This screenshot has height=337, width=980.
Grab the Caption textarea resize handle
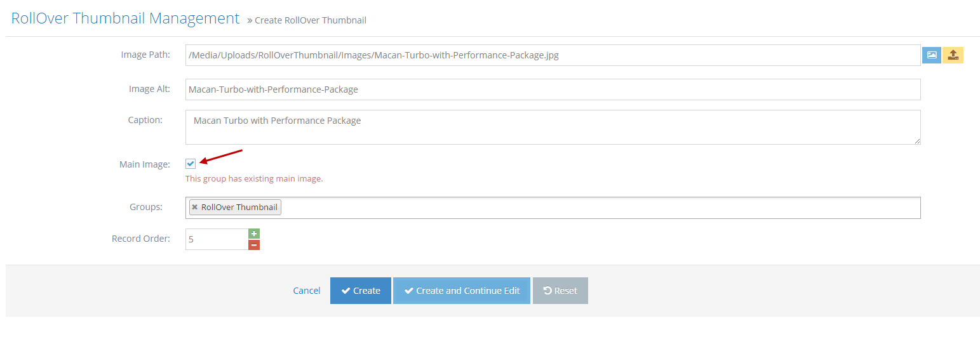[x=917, y=141]
